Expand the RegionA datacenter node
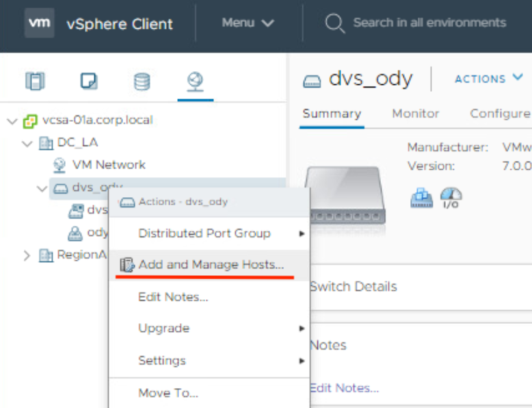Image resolution: width=532 pixels, height=408 pixels. (27, 255)
